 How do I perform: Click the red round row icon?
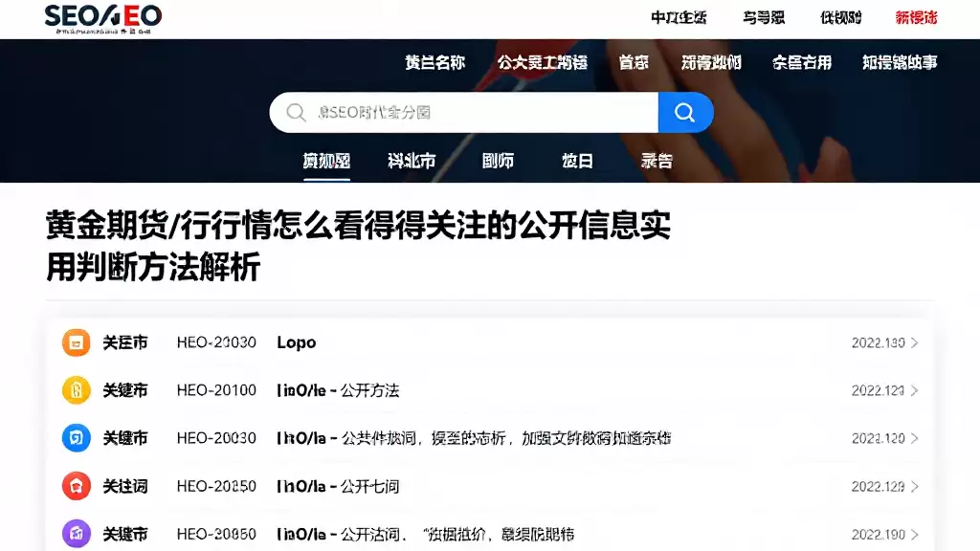77,486
